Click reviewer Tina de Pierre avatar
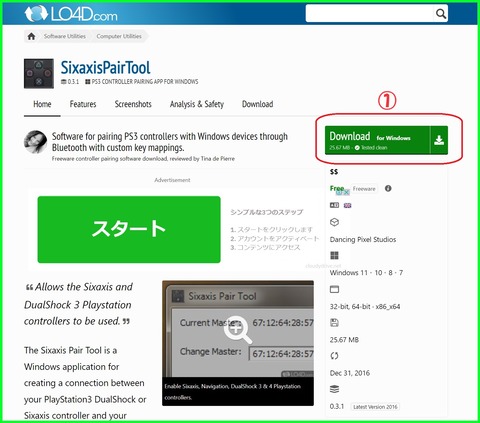The image size is (480, 423). pos(35,142)
